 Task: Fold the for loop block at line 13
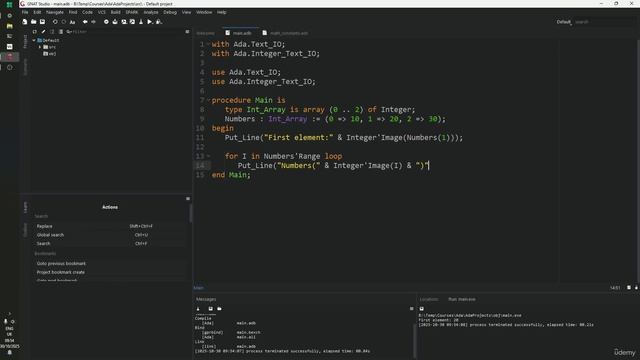pyautogui.click(x=209, y=156)
